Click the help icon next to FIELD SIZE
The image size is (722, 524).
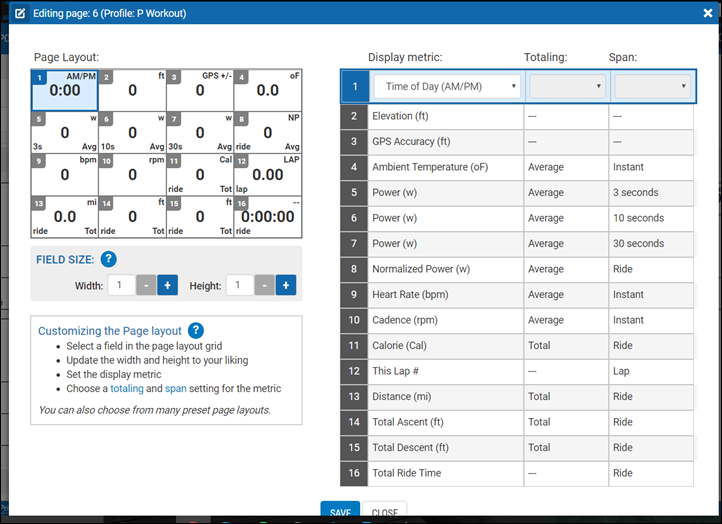(108, 259)
